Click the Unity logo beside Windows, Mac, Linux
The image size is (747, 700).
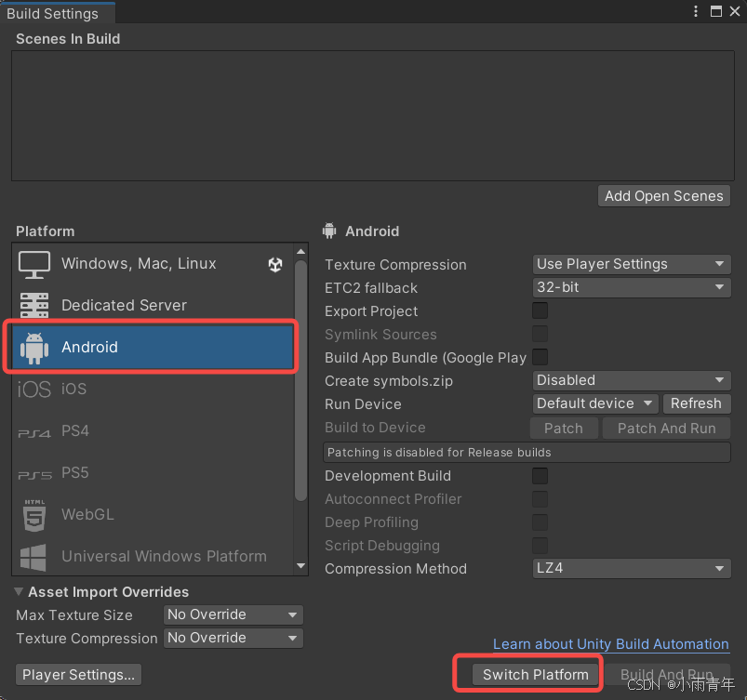click(274, 264)
